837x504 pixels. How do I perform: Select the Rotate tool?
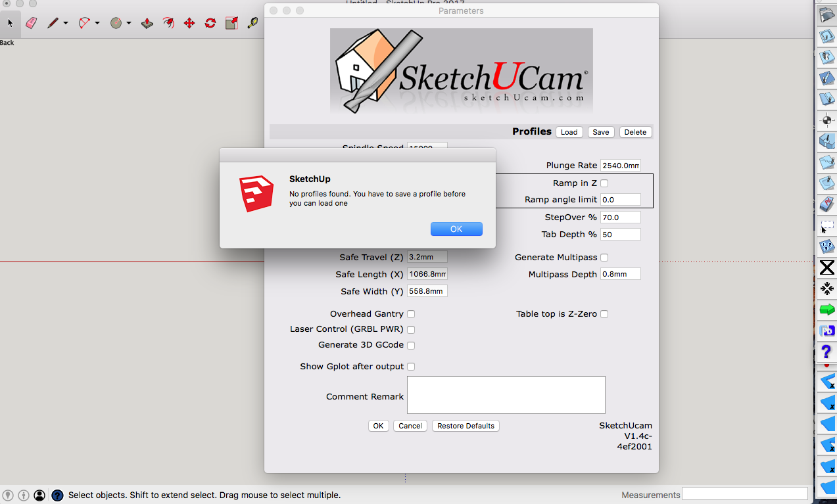210,23
